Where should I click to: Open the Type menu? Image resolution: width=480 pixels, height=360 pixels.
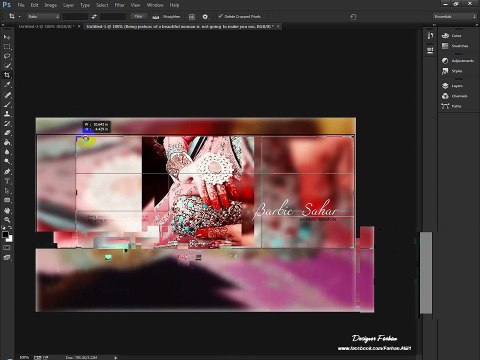coord(85,5)
